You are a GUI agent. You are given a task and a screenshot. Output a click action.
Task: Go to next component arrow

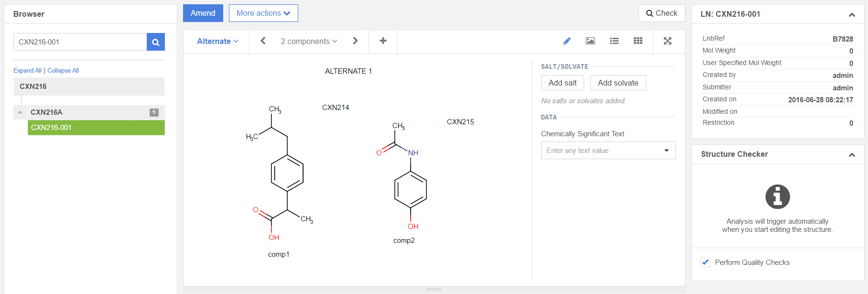tap(355, 41)
